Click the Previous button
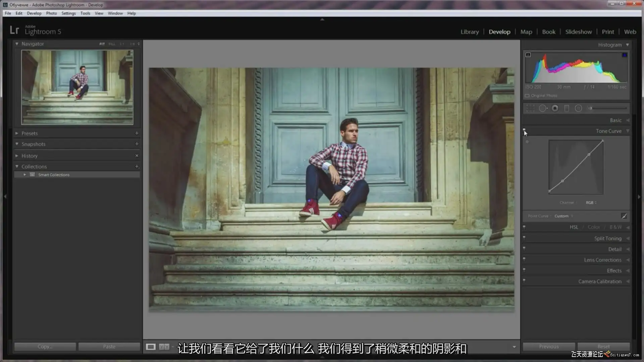Screen dimensions: 644x362 549,347
